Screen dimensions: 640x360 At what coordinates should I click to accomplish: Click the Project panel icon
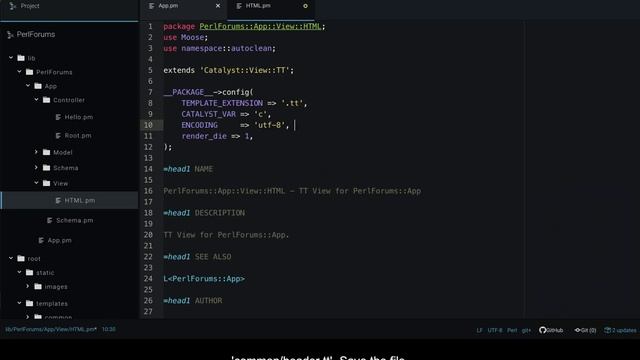13,6
